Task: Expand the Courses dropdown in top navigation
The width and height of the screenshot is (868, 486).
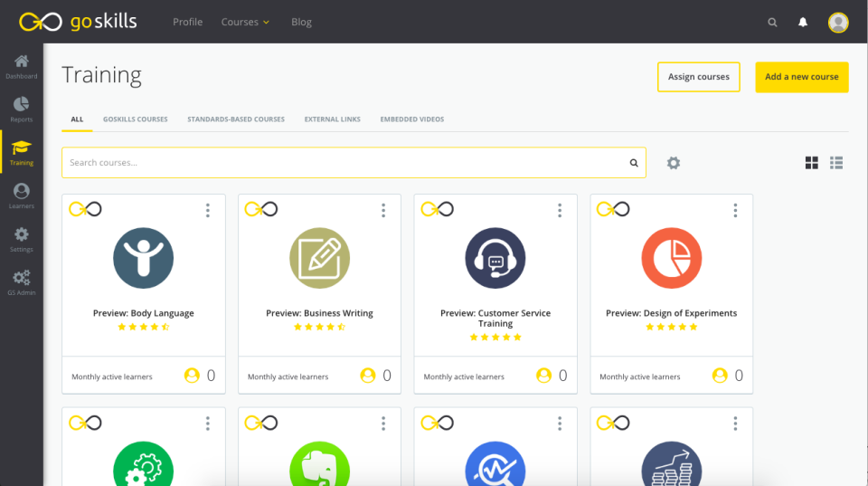Action: pos(245,22)
